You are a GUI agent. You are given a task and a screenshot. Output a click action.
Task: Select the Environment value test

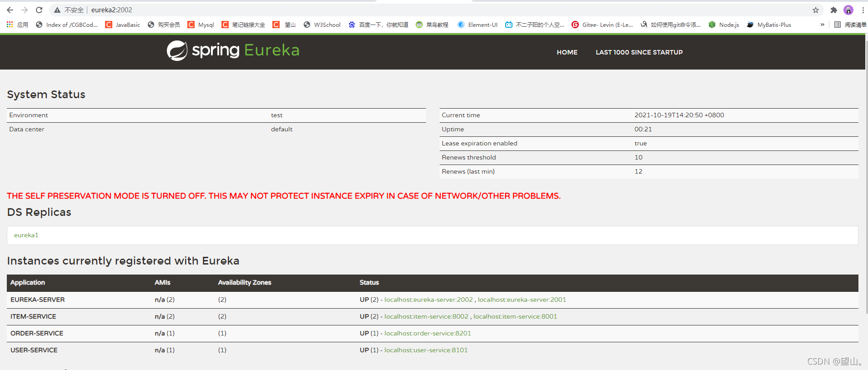tap(276, 115)
